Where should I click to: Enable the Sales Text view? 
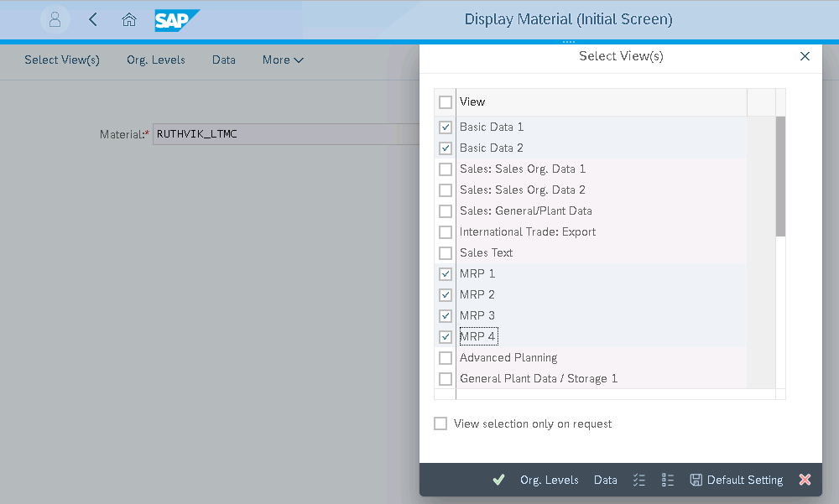[x=445, y=252]
